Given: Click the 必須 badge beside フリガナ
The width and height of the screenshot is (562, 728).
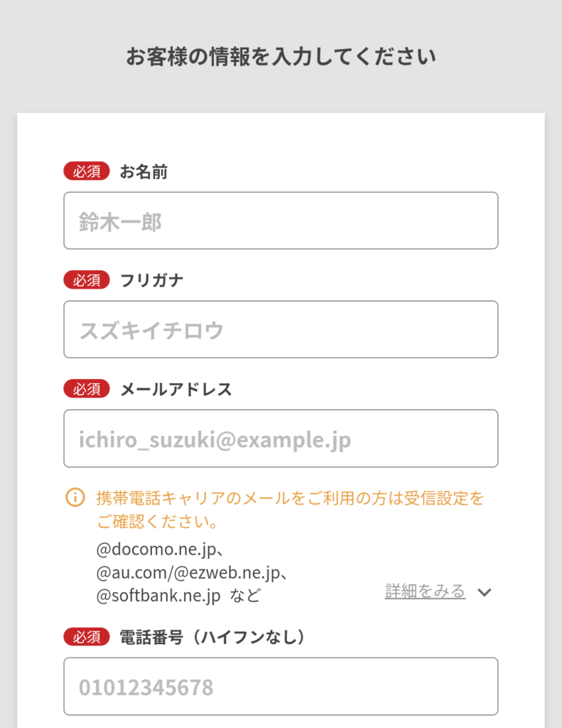Looking at the screenshot, I should point(87,280).
